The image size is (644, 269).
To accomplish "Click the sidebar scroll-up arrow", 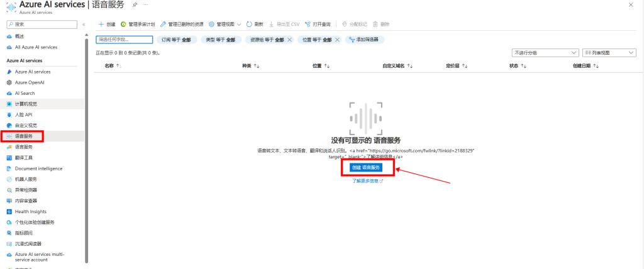I will coord(86,36).
